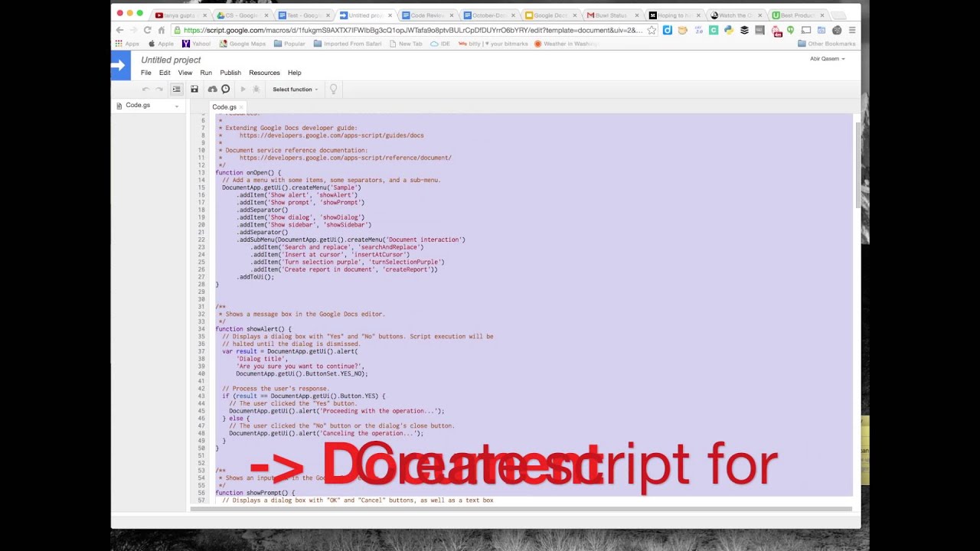
Task: Run the selected function play icon
Action: coord(243,90)
